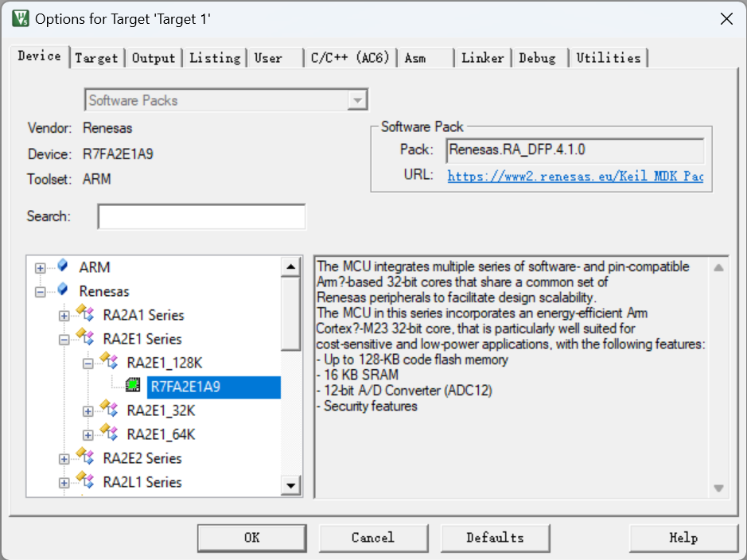Click the Cancel button
Screen dimensions: 747x560
373,538
